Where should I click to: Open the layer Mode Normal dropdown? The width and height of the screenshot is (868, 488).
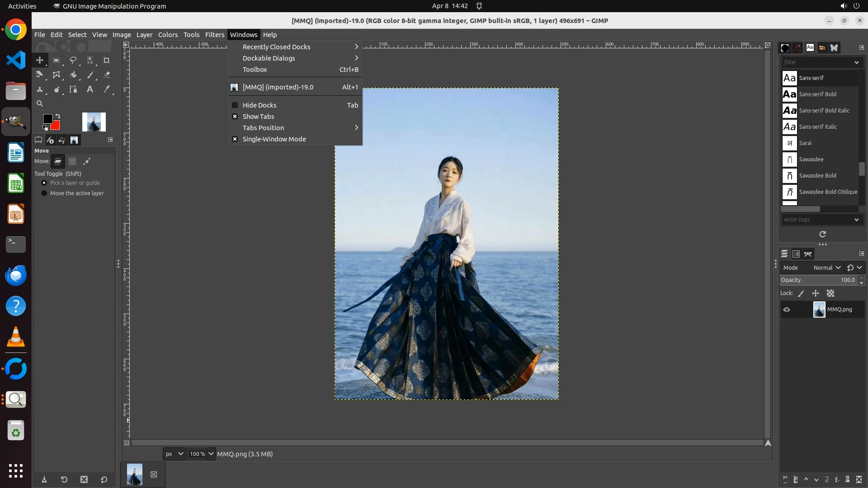[x=827, y=267]
